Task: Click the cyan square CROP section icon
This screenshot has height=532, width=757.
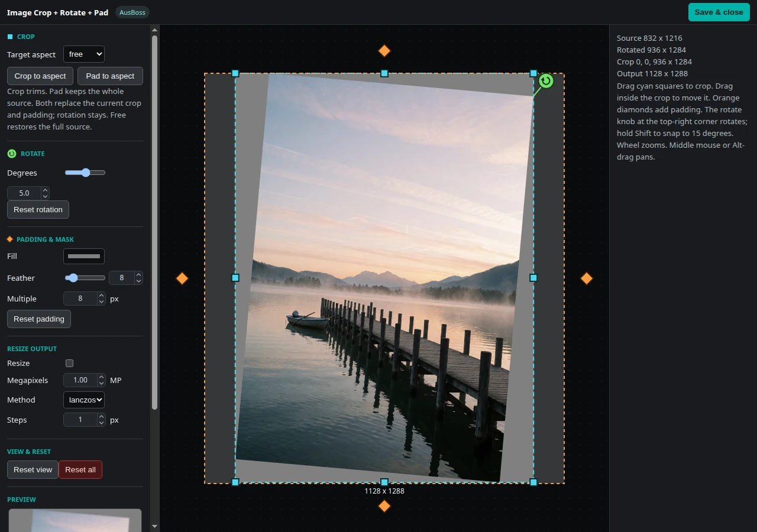Action: (x=10, y=37)
